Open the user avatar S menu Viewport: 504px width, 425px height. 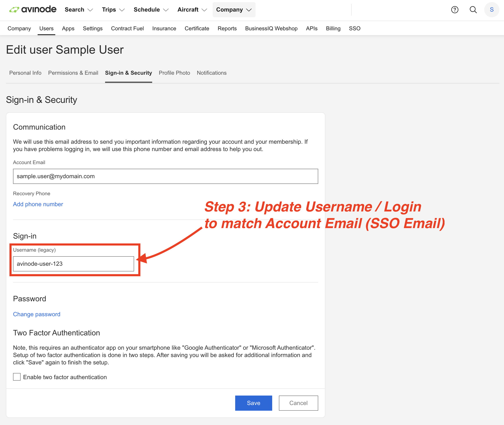click(491, 10)
